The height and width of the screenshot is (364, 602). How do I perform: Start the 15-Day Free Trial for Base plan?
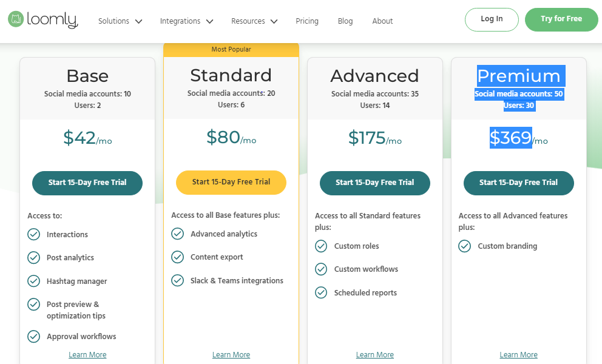[x=87, y=183]
